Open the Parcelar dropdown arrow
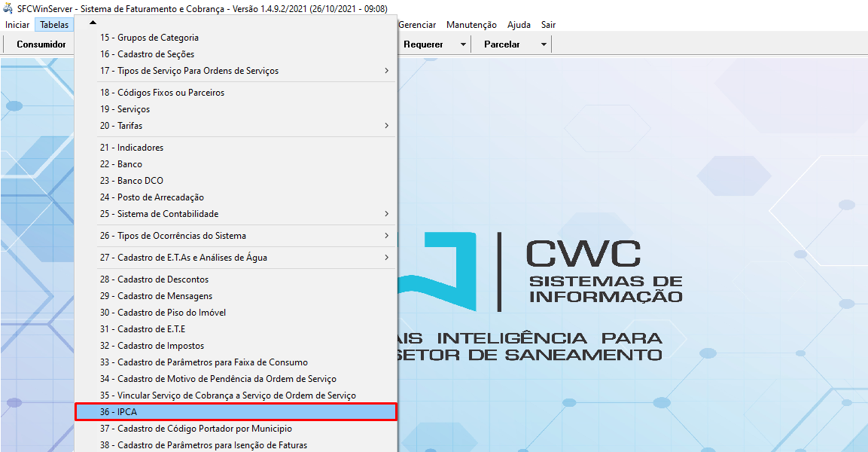This screenshot has height=452, width=868. 543,44
